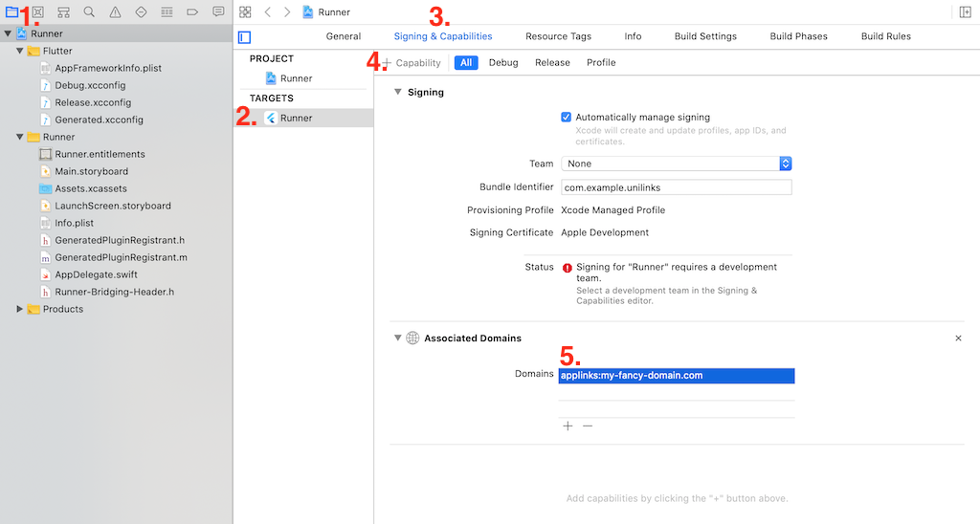Image resolution: width=980 pixels, height=524 pixels.
Task: Open Runner.entitlements file
Action: (100, 154)
